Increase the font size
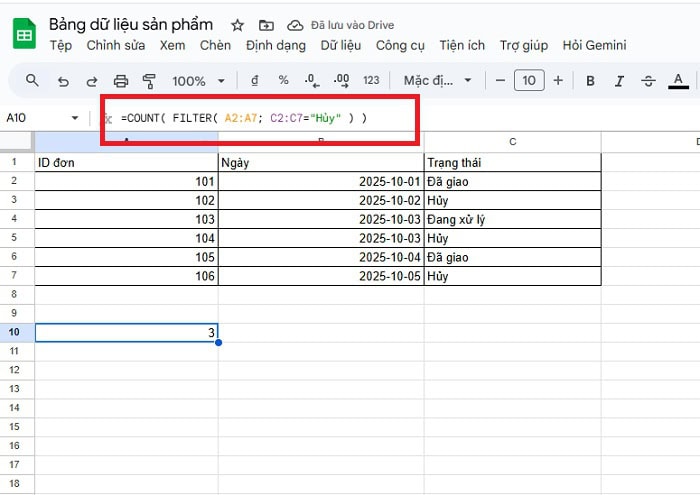The height and width of the screenshot is (495, 700). [x=558, y=81]
